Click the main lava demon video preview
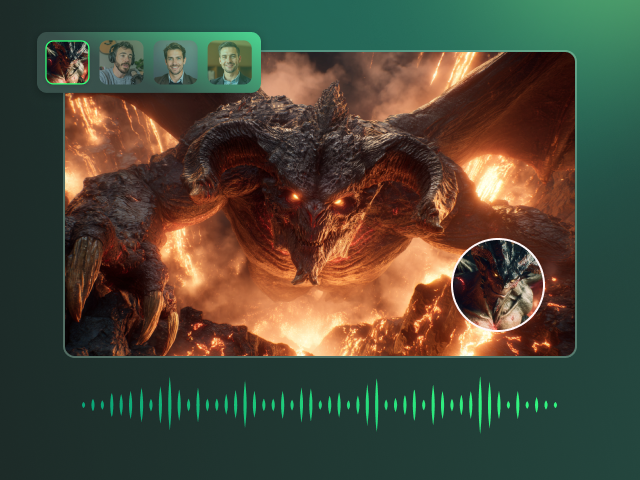This screenshot has height=480, width=640. tap(320, 204)
